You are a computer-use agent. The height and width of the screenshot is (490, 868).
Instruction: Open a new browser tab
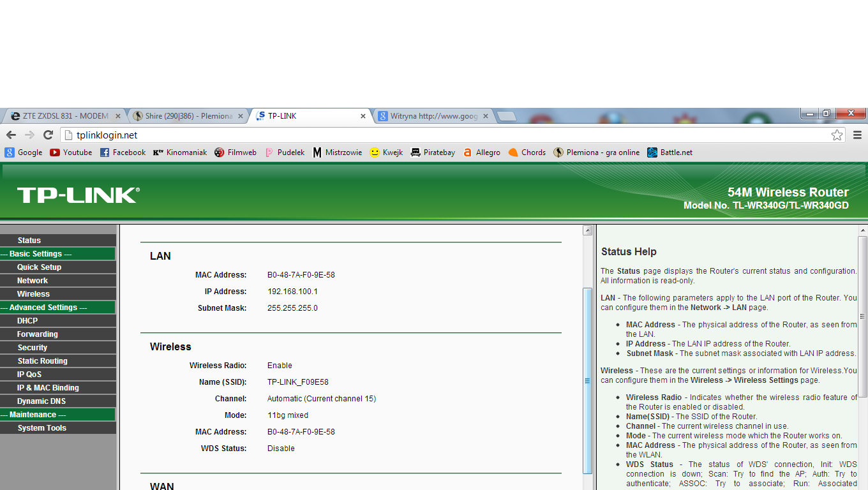point(507,116)
